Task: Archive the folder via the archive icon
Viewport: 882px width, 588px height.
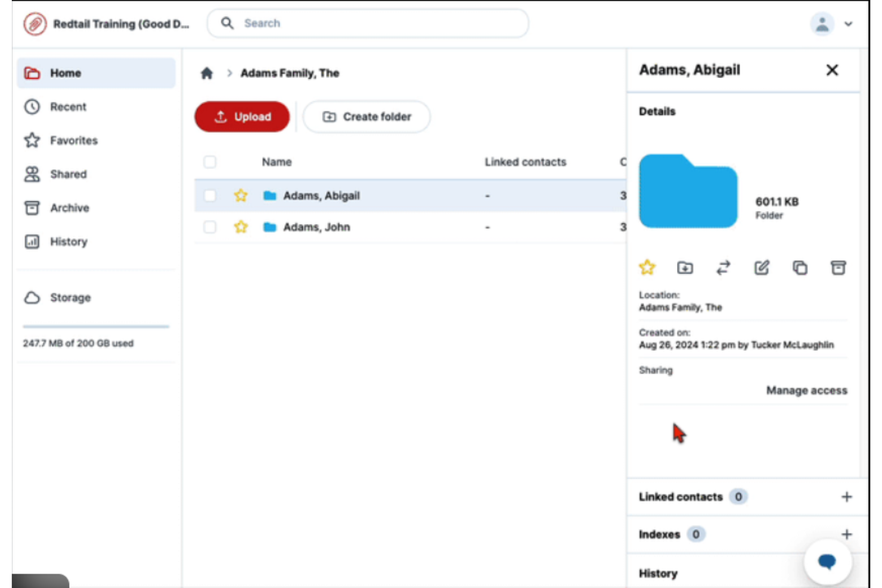Action: [x=838, y=268]
